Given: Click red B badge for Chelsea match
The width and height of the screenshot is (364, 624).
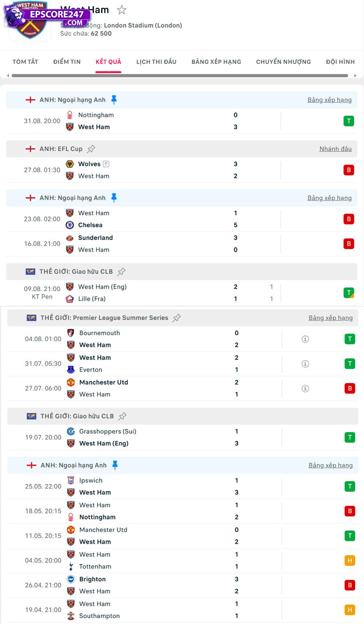Looking at the screenshot, I should pos(349,219).
